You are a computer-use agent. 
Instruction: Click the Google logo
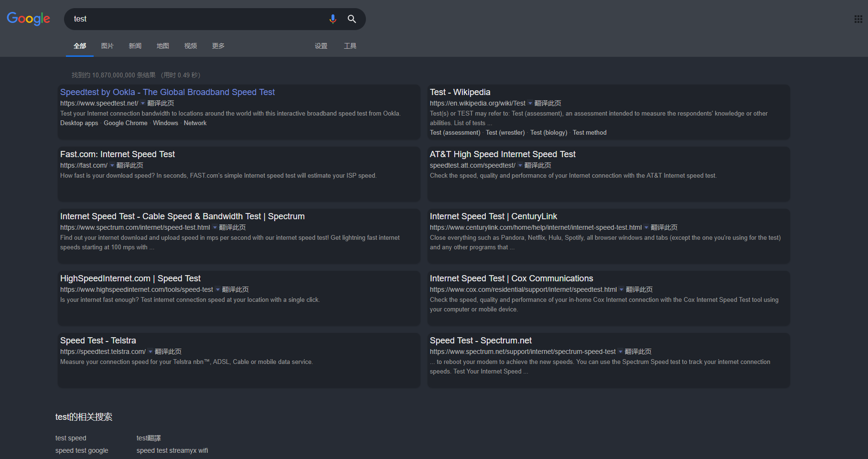coord(29,19)
